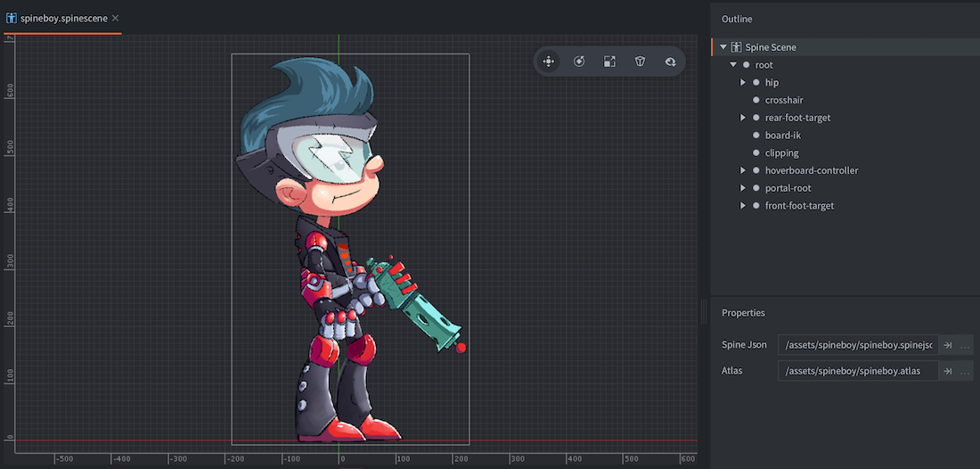Close the spineboy.spinescene tab
The height and width of the screenshot is (469, 980).
point(116,18)
